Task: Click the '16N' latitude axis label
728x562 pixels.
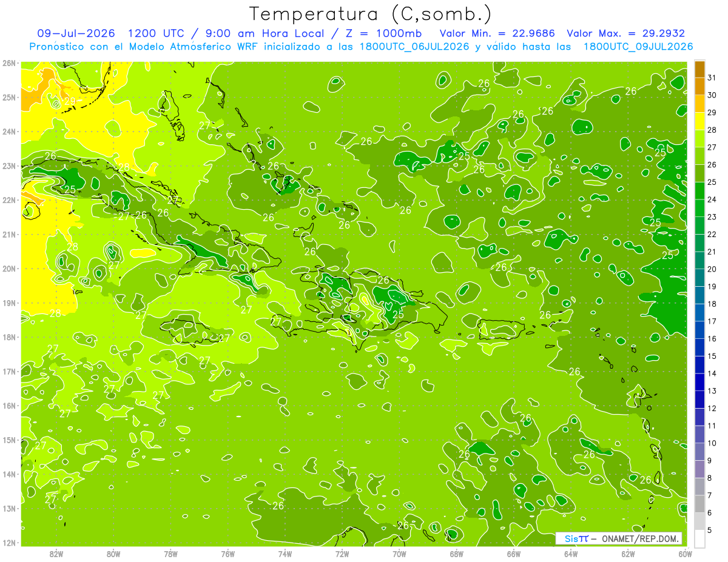Action: point(9,406)
